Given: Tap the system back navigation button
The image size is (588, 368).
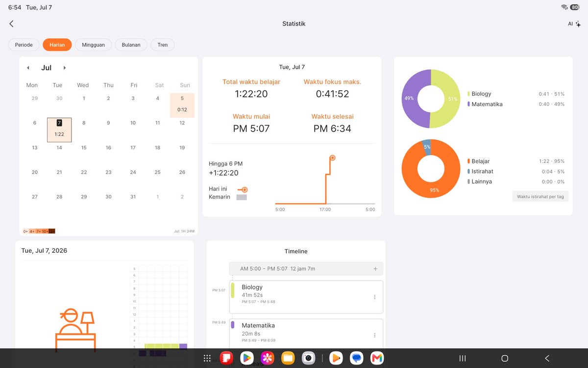Looking at the screenshot, I should (x=547, y=358).
